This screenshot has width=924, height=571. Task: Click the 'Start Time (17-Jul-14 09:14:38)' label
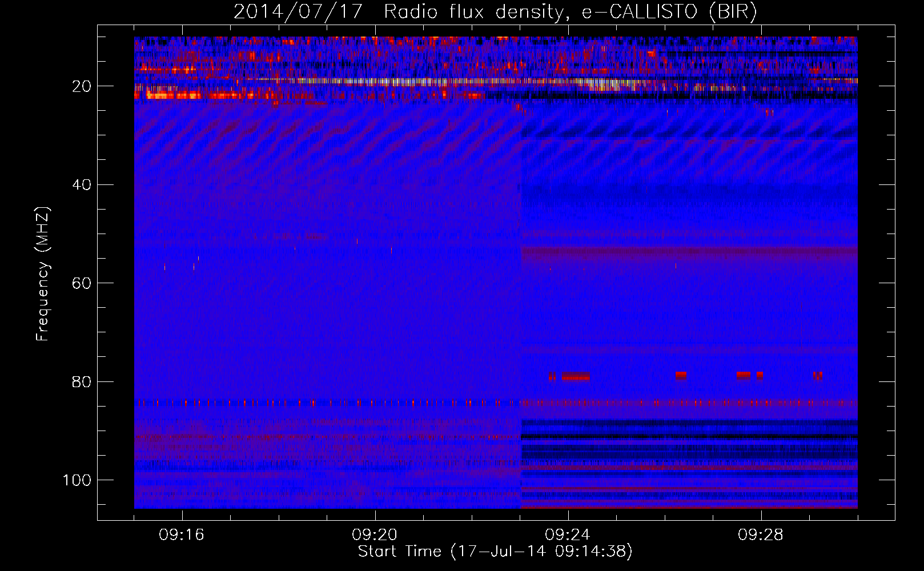point(495,552)
